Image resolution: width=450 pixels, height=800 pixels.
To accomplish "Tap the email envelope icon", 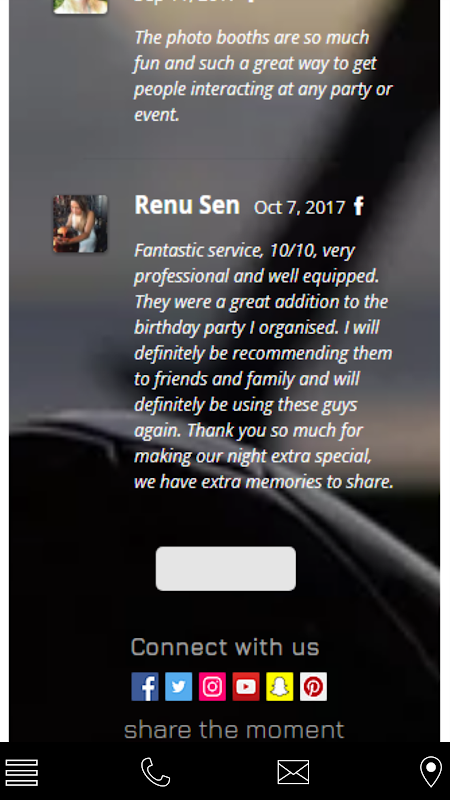I will coord(293,772).
